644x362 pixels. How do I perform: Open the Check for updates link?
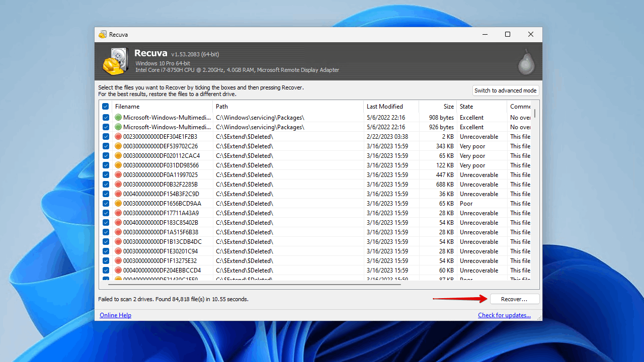point(504,315)
